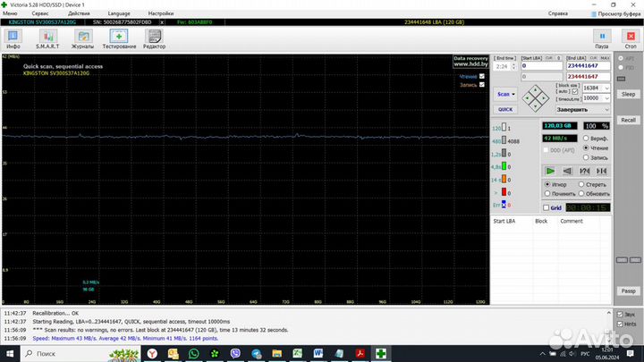
Task: Open Adobe Acrobat from the taskbar
Action: pos(360,353)
